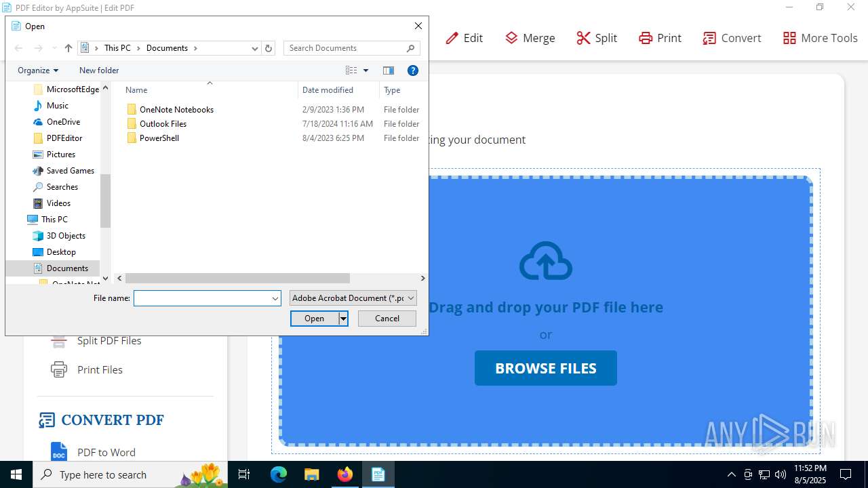
Task: Choose the Split tool
Action: [x=597, y=38]
